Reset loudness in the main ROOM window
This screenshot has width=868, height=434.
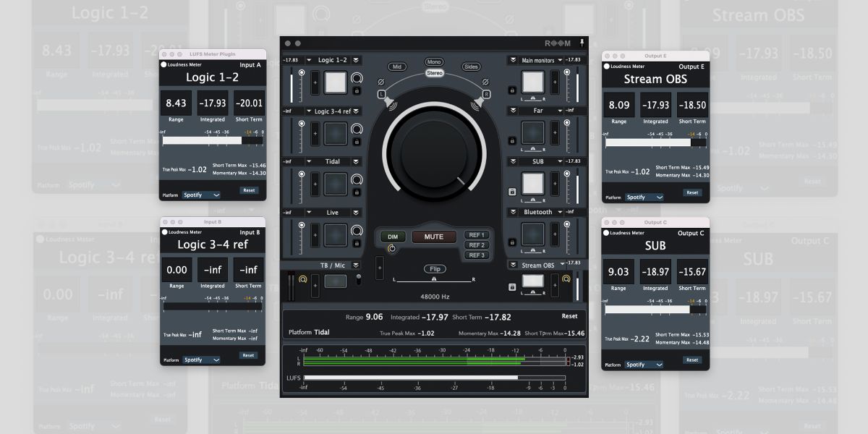pos(570,316)
